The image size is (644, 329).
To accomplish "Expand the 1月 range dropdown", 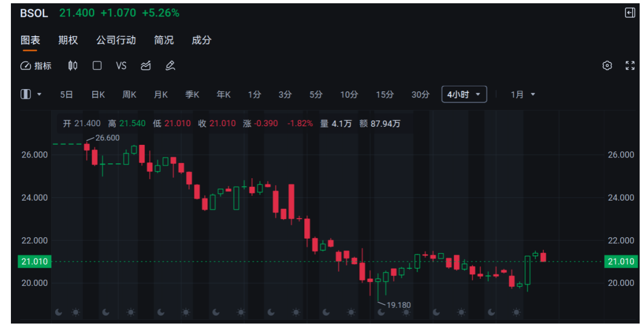I will [523, 95].
